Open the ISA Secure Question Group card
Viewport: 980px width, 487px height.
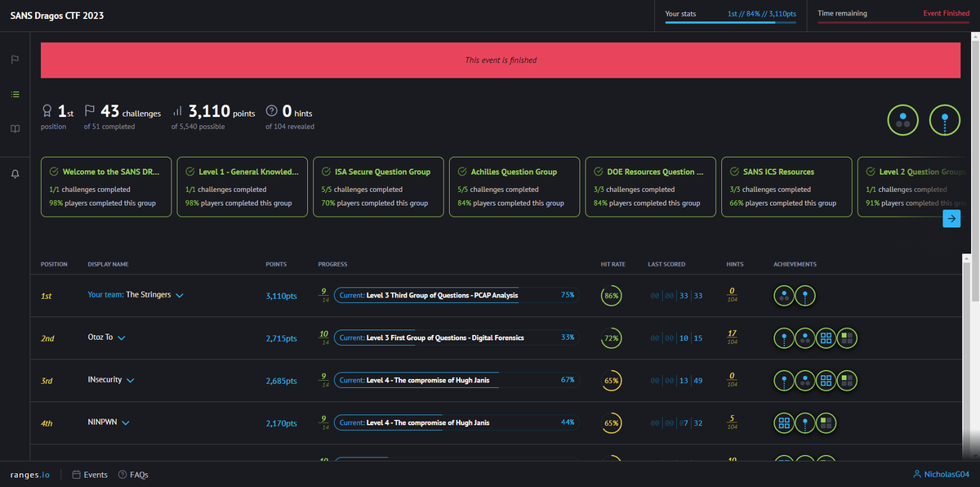379,187
